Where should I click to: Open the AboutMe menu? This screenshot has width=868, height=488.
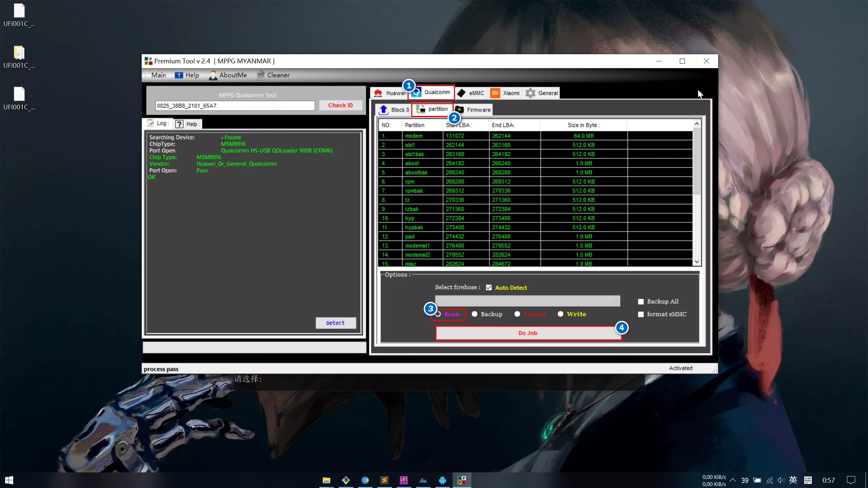coord(228,75)
